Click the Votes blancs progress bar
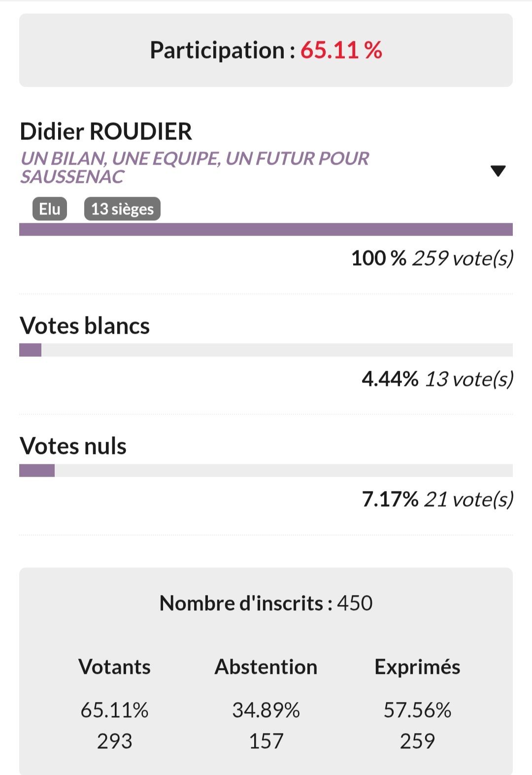The width and height of the screenshot is (532, 775). [266, 350]
